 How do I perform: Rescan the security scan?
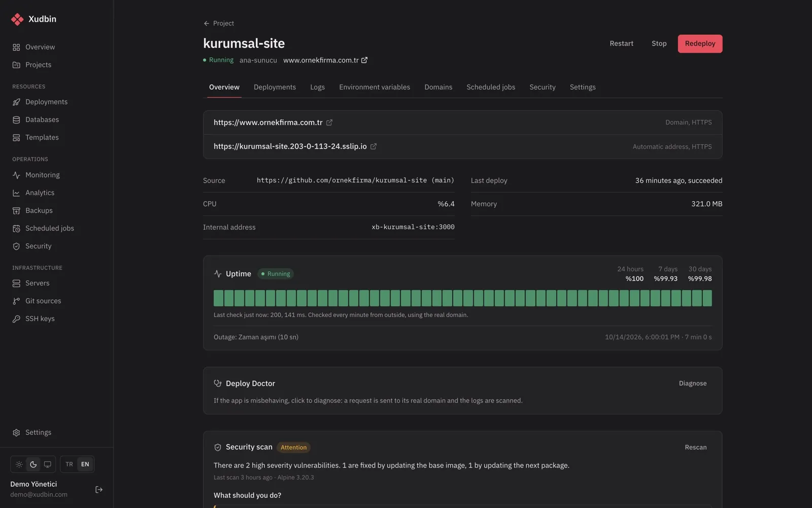(x=695, y=448)
